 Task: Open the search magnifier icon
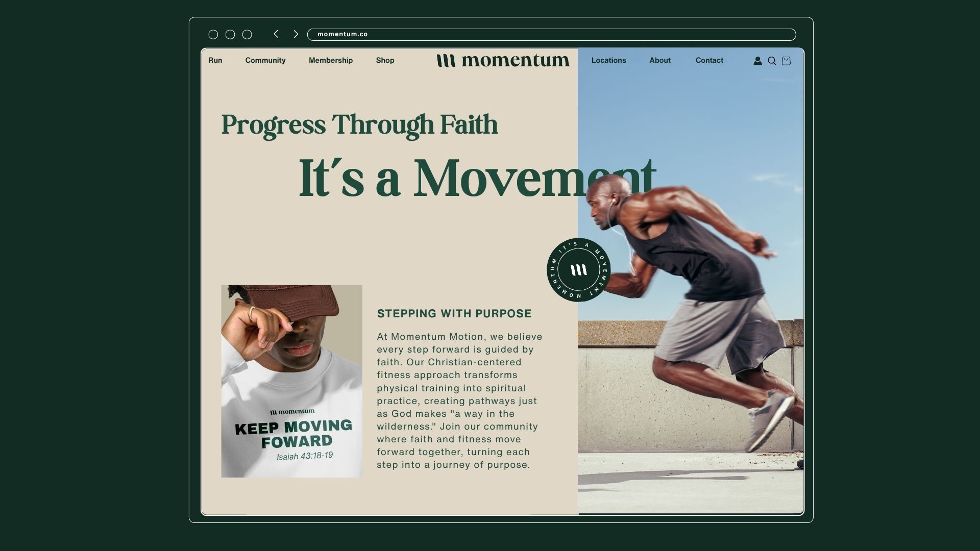(x=772, y=61)
